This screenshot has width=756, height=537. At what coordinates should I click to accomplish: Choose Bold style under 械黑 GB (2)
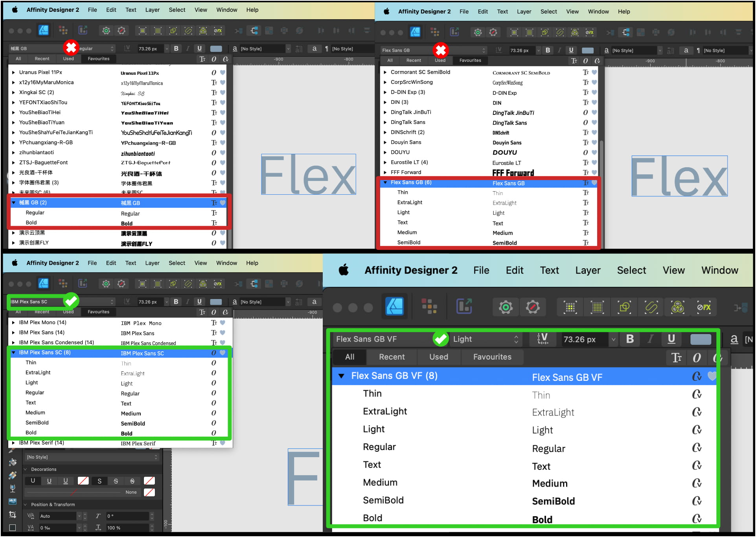(31, 223)
